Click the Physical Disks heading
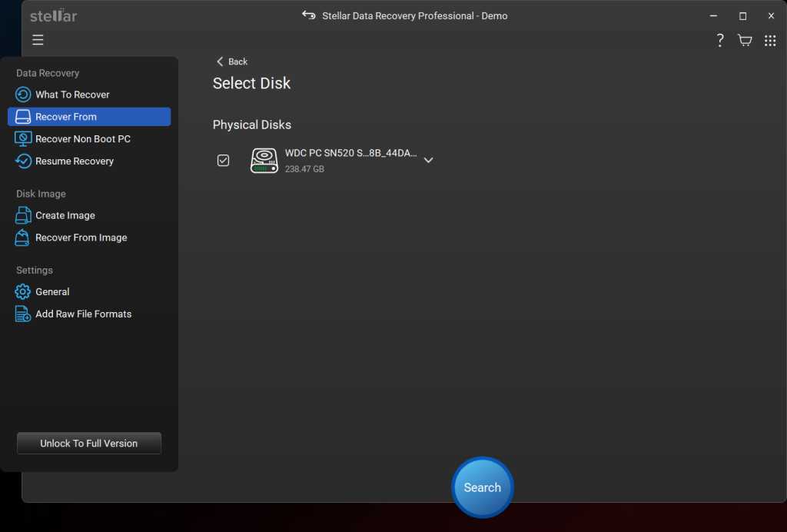Screen dimensions: 787x532 point(252,125)
